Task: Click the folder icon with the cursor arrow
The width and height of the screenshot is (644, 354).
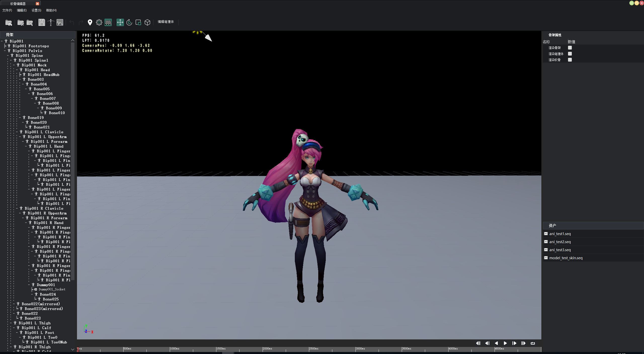Action: click(30, 23)
